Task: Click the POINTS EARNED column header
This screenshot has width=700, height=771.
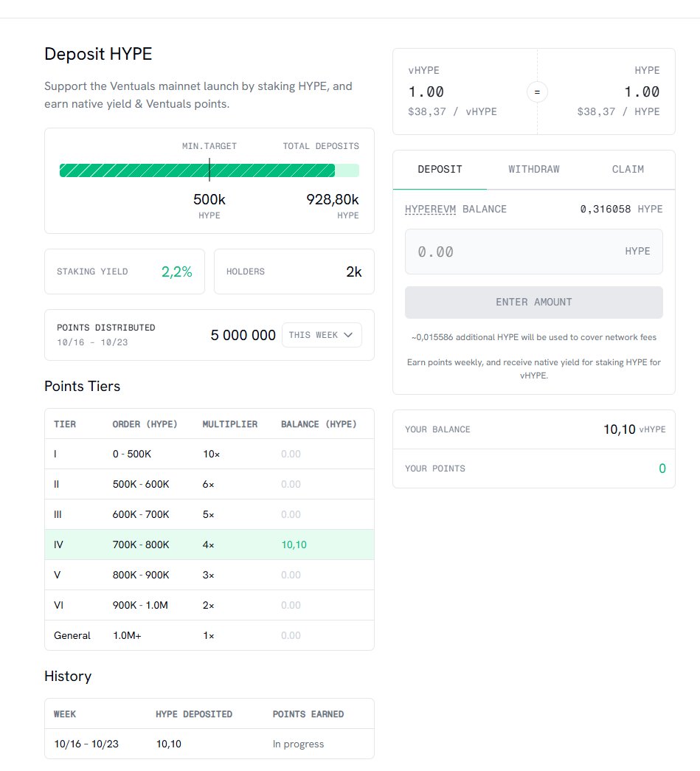Action: 308,714
